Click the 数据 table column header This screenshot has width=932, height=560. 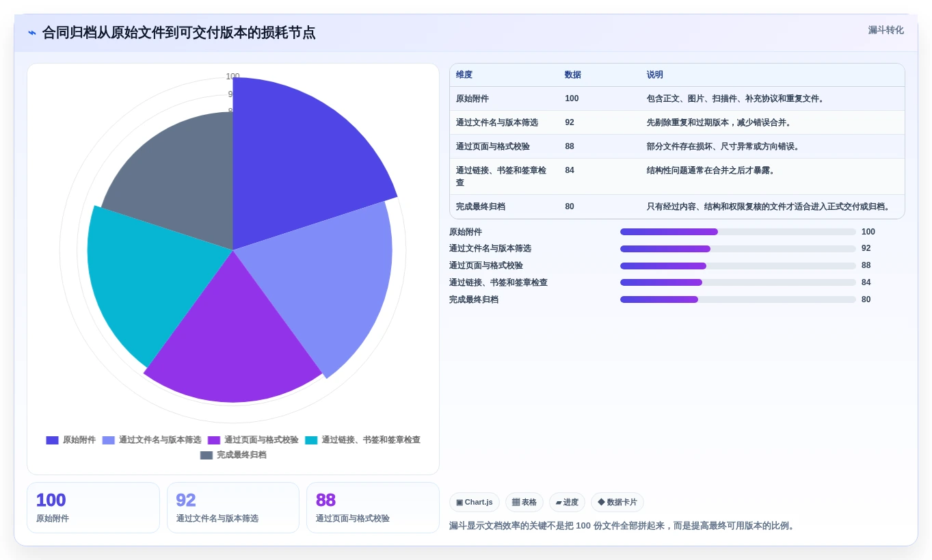573,75
